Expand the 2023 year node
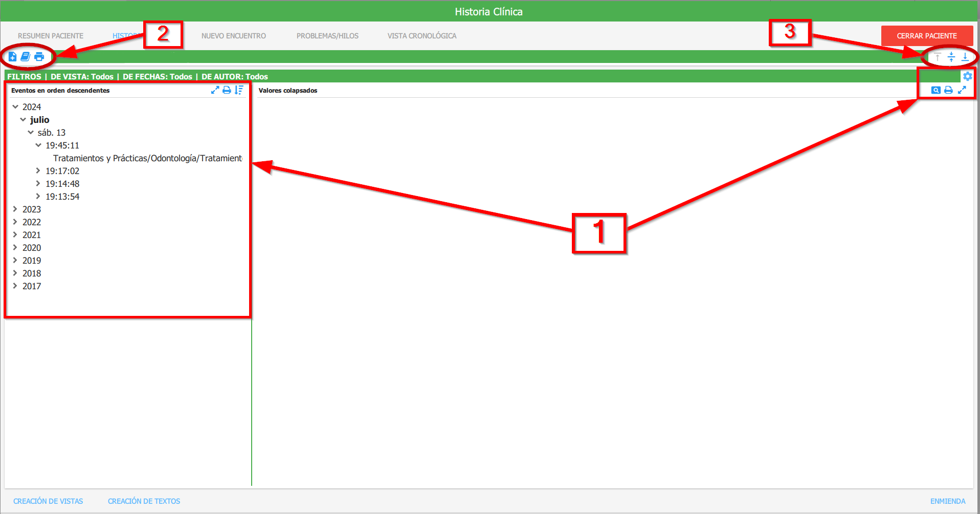The width and height of the screenshot is (980, 514). tap(15, 209)
